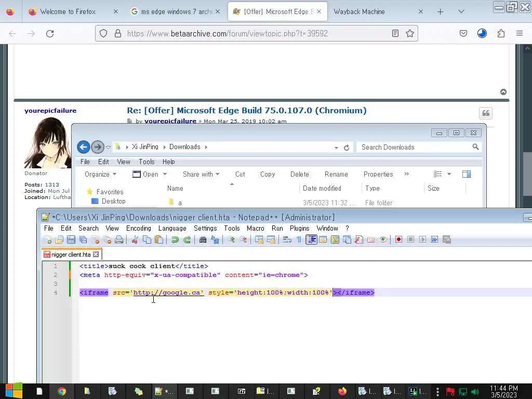Click the Open file icon in Notepad++ toolbar

59,240
